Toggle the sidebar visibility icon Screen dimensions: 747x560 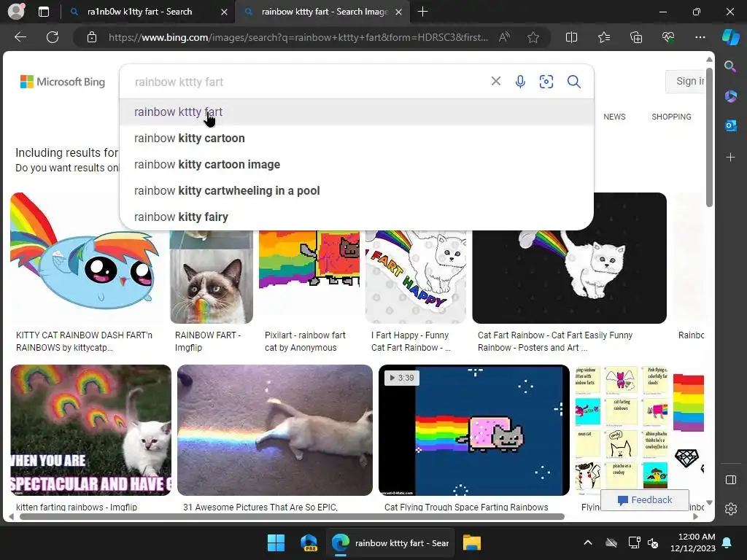pyautogui.click(x=730, y=480)
